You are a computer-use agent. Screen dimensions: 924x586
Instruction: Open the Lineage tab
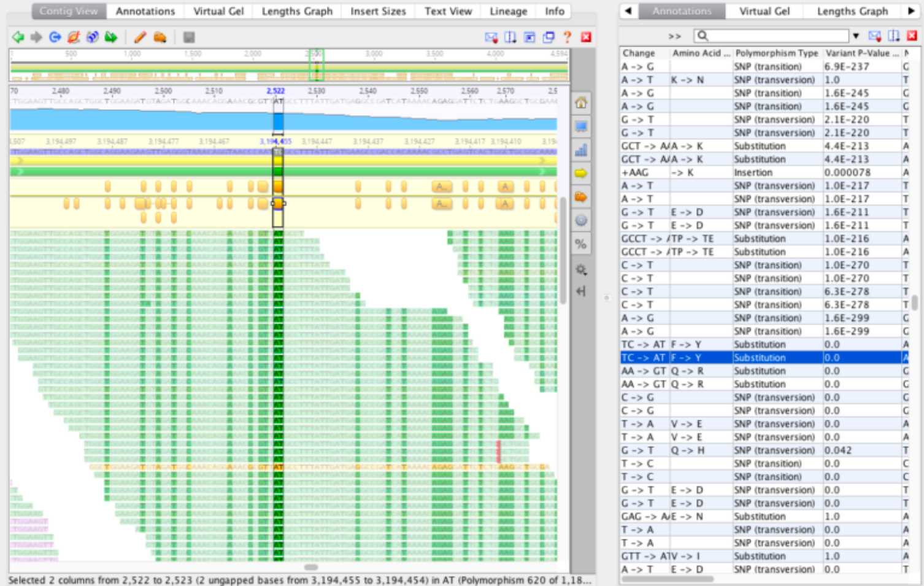(508, 11)
